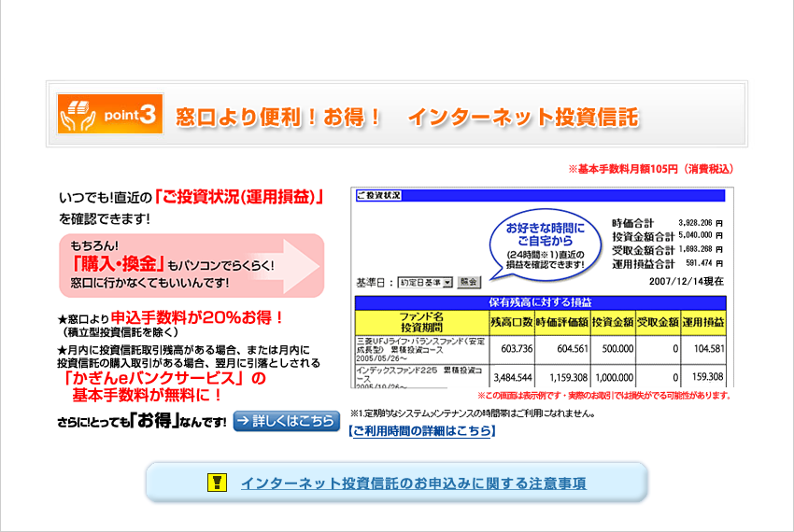Click the note ※基本手数料月額105円（消費税込）
Image resolution: width=794 pixels, height=532 pixels.
point(651,169)
